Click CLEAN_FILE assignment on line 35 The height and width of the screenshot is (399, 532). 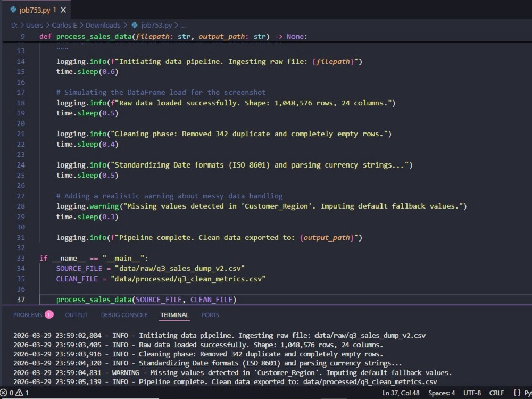(161, 279)
